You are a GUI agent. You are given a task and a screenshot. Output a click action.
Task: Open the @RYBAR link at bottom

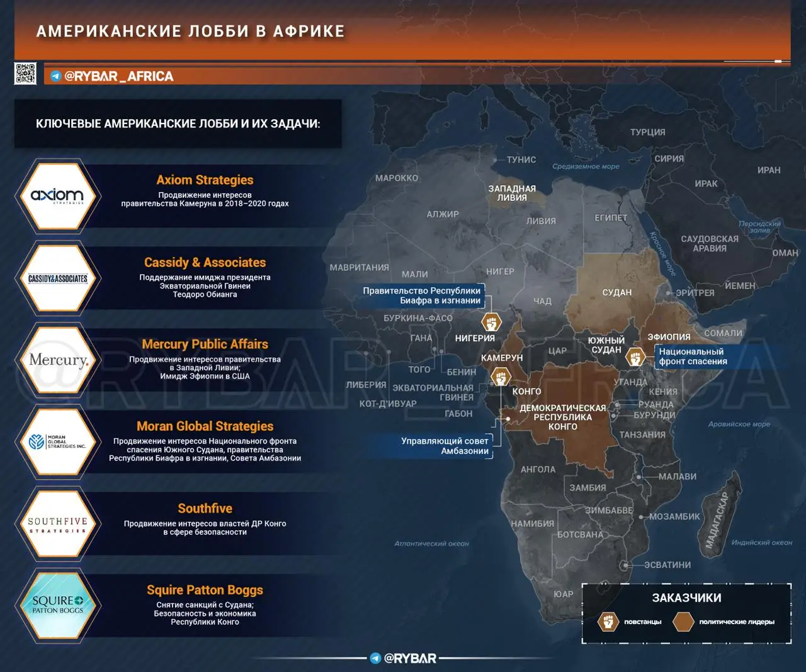click(x=410, y=658)
